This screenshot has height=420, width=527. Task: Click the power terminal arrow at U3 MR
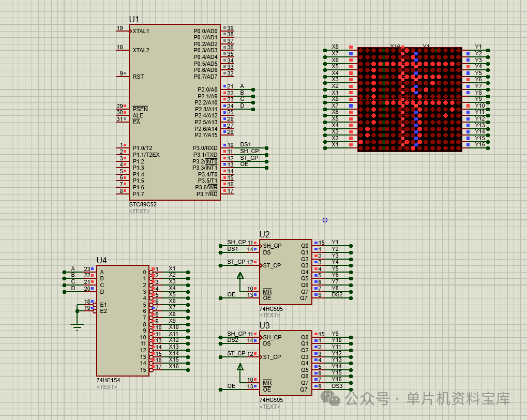[x=240, y=367]
